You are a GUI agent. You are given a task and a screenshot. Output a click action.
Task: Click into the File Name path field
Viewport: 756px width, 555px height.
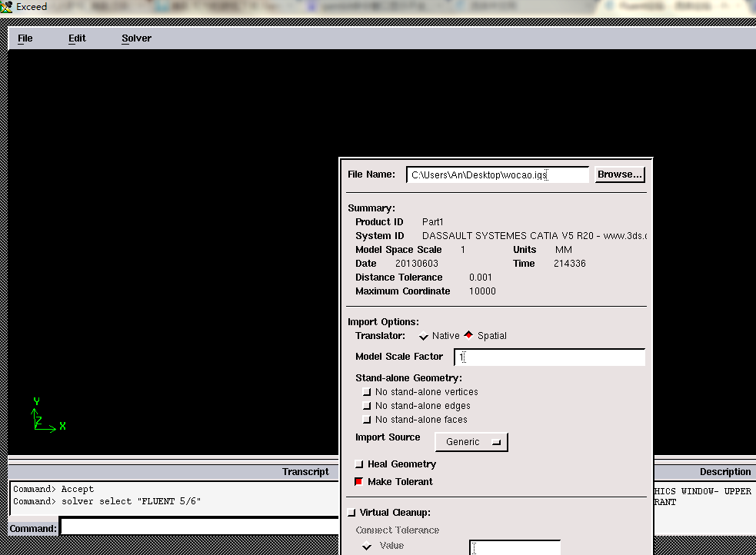[497, 174]
